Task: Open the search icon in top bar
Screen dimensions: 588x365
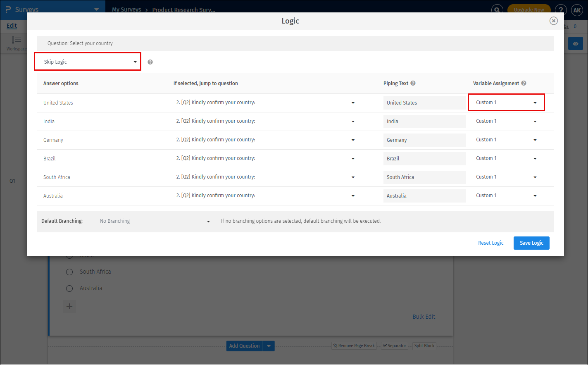Action: point(497,9)
